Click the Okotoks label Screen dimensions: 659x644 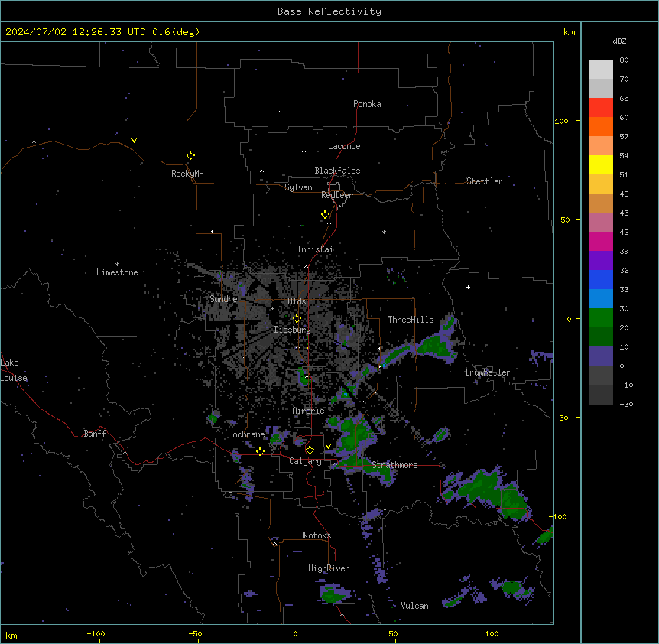315,535
